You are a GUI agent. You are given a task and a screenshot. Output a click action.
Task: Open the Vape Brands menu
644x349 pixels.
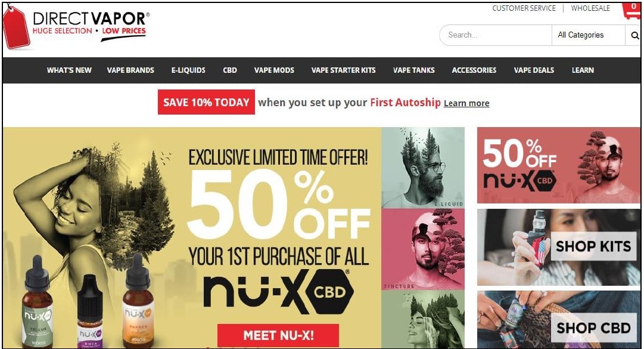pos(130,70)
